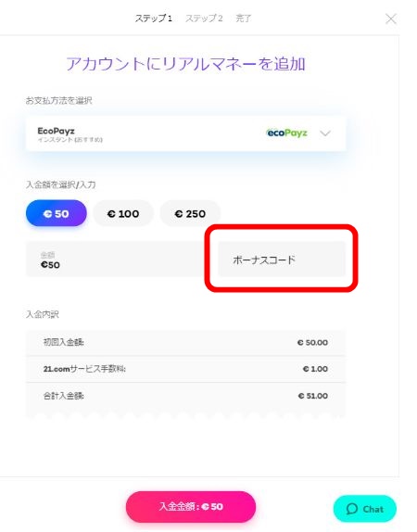This screenshot has width=417, height=532.
Task: Click the ecoPayz logo
Action: 286,133
